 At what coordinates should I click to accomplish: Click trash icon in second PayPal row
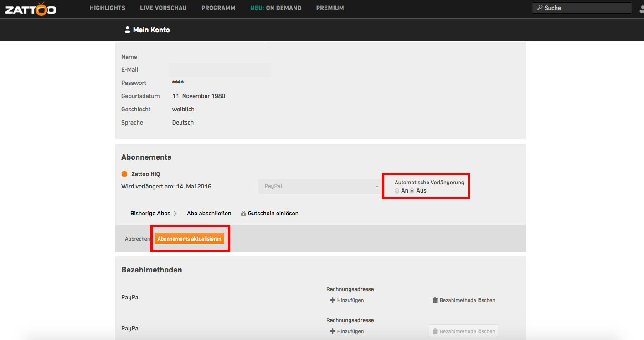tap(435, 331)
